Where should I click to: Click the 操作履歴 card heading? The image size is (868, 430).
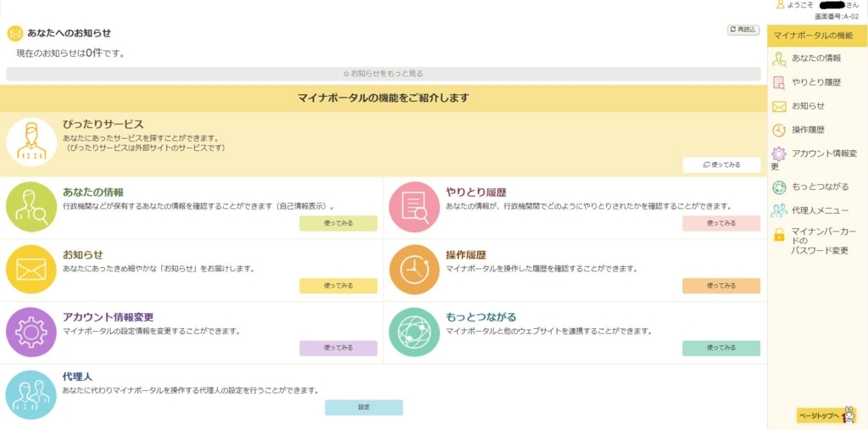click(x=466, y=255)
